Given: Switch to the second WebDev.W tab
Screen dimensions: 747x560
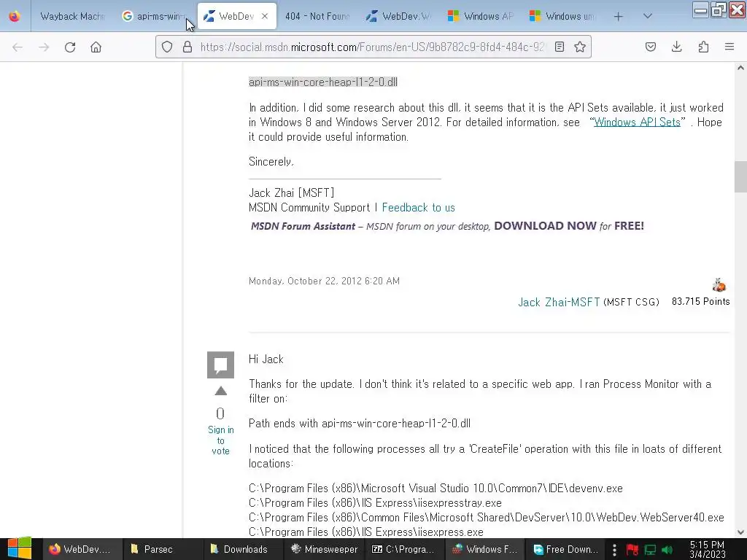Looking at the screenshot, I should coord(399,16).
